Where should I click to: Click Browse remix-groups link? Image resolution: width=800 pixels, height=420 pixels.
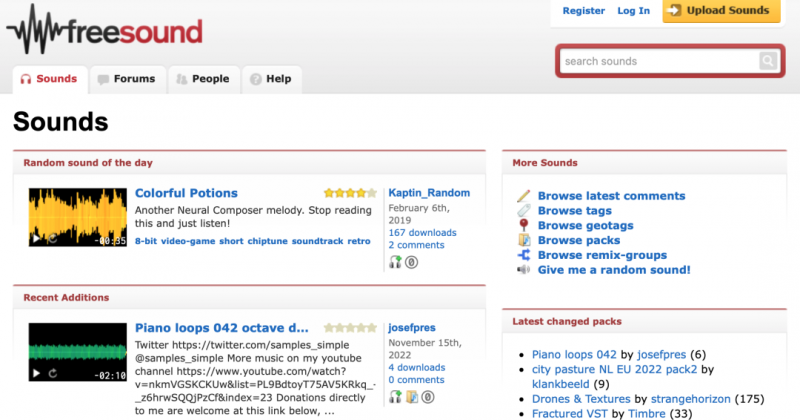point(602,255)
